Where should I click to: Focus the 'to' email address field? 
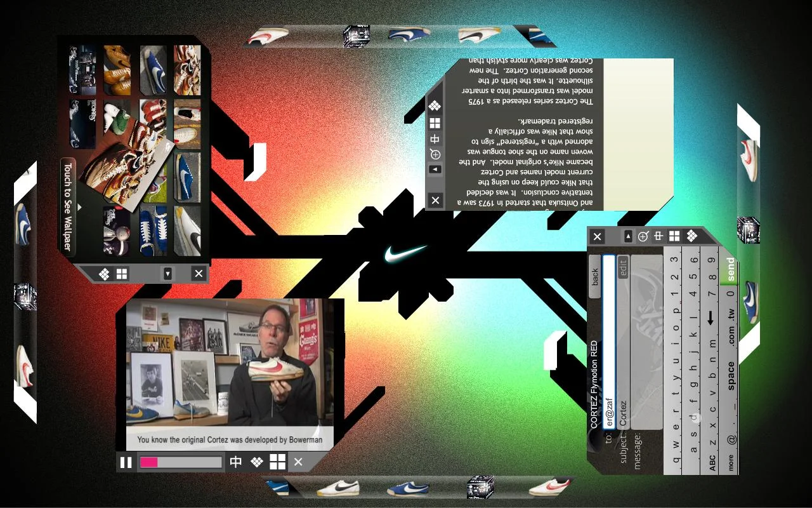(608, 341)
